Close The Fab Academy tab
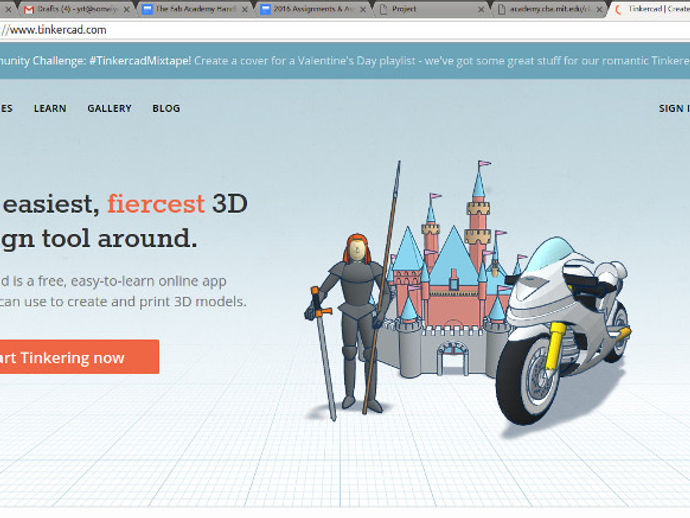Screen dimensions: 690x518 coord(245,9)
